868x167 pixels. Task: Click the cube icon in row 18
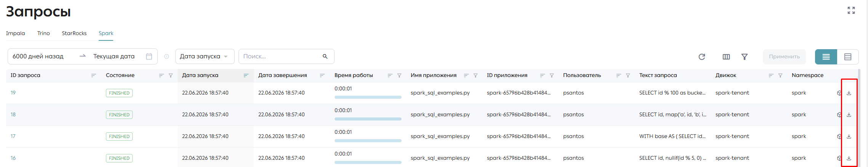coord(839,115)
